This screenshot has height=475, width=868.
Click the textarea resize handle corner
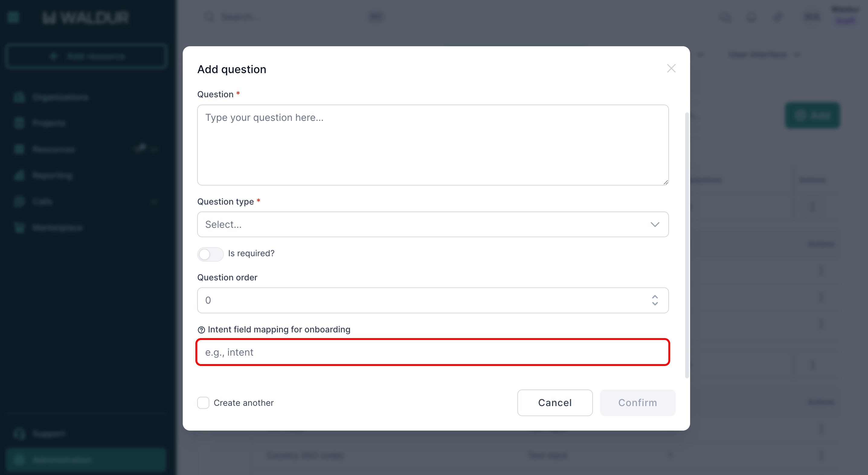coord(665,183)
